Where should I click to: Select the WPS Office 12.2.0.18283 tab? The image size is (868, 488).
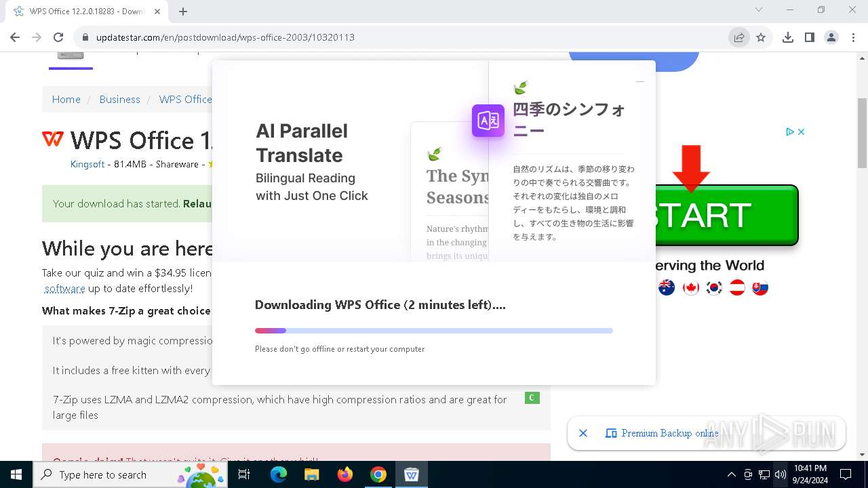point(86,11)
